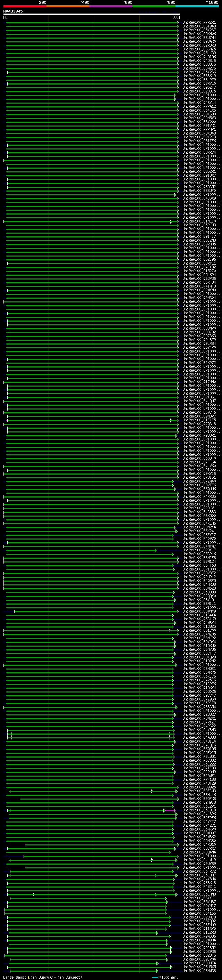
Task: Select hit label UniRef100_A4IAT3
Action: coord(199,286)
